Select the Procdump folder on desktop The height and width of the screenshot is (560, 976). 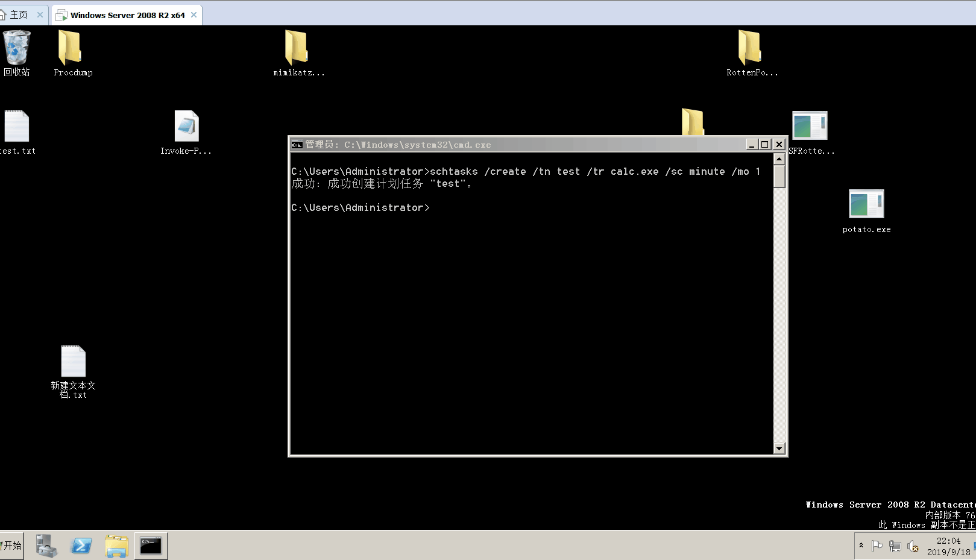pos(70,48)
